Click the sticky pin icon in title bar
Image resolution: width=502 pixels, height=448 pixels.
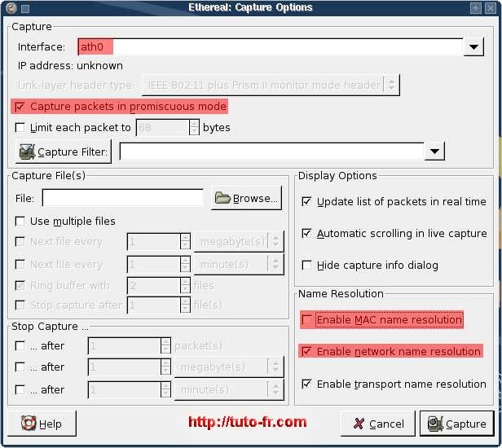tap(25, 9)
